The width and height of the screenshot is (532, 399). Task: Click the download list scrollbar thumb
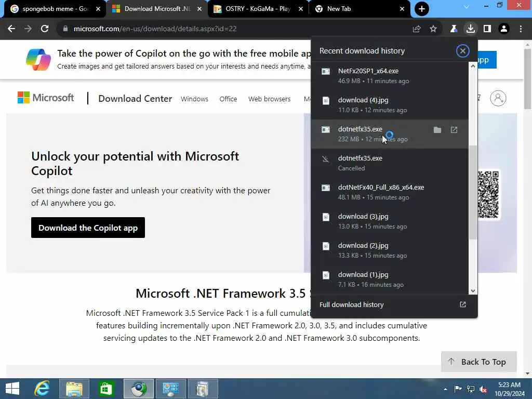click(473, 192)
